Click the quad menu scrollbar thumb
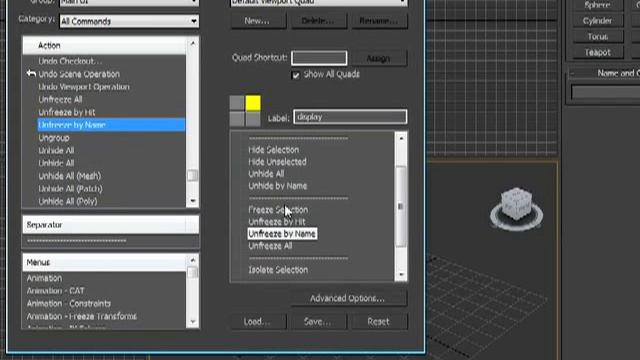This screenshot has height=360, width=640. [x=401, y=207]
